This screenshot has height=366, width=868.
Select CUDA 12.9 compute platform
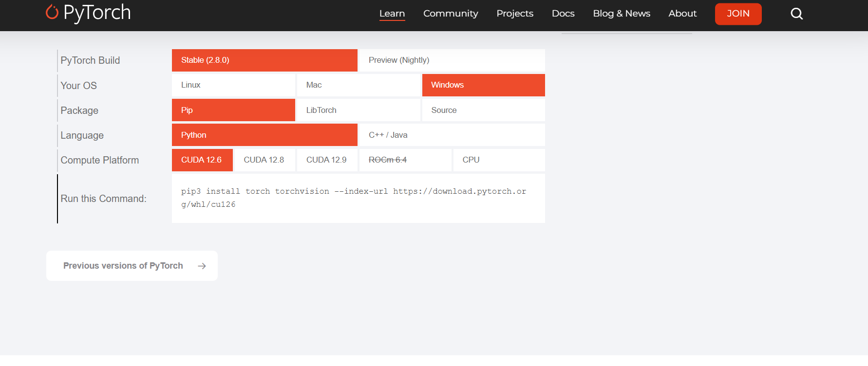[x=326, y=160]
